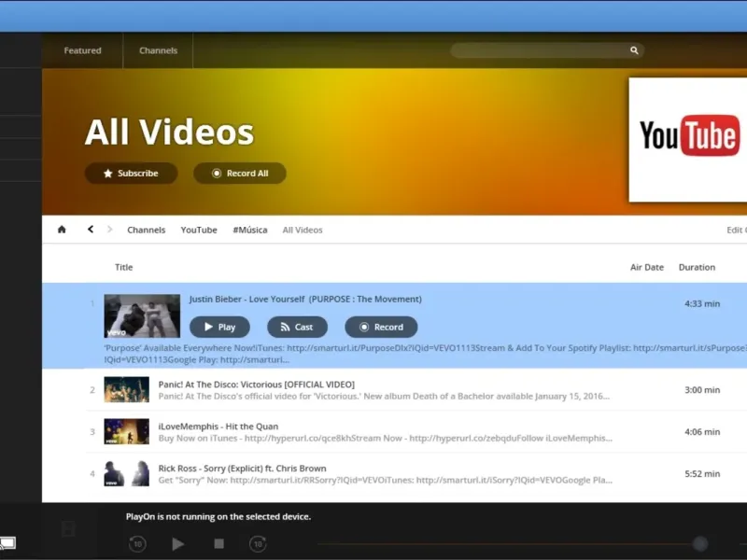Select the All Videos breadcrumb

pos(303,230)
